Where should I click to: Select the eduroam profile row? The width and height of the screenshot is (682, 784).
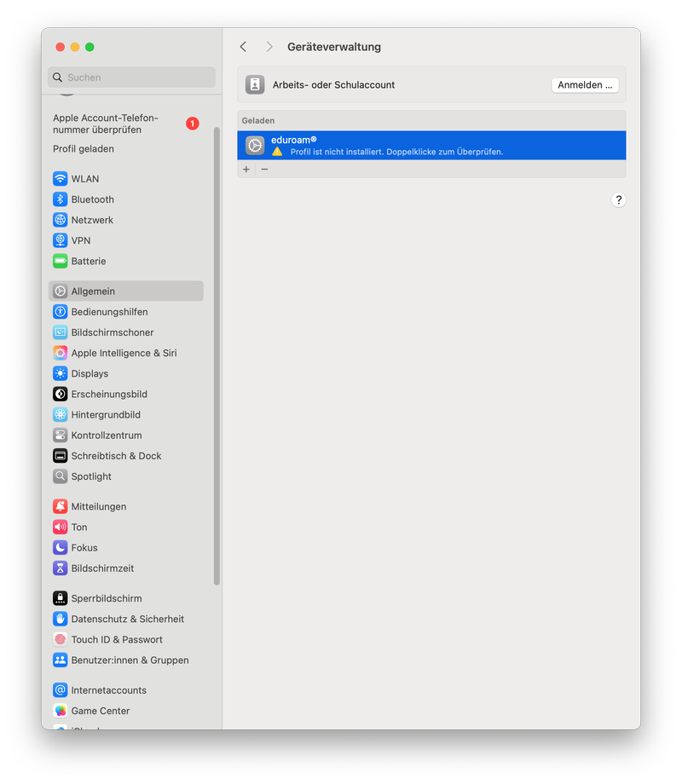coord(431,146)
